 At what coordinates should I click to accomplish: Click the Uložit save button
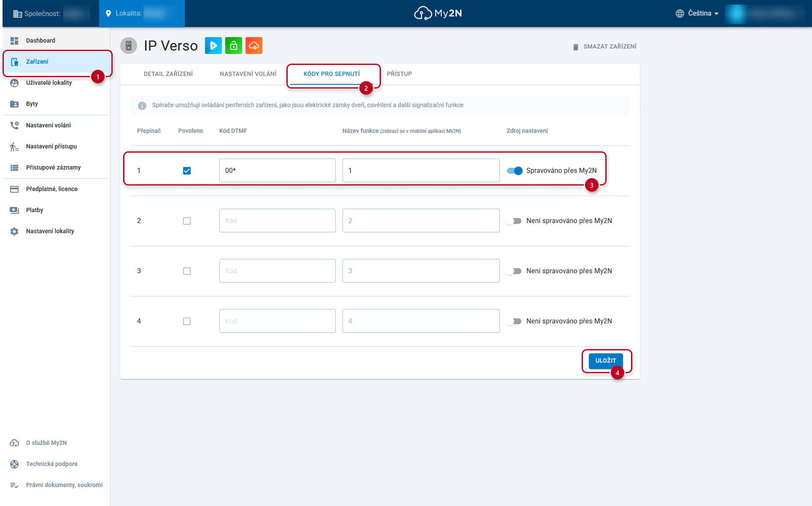[x=606, y=361]
